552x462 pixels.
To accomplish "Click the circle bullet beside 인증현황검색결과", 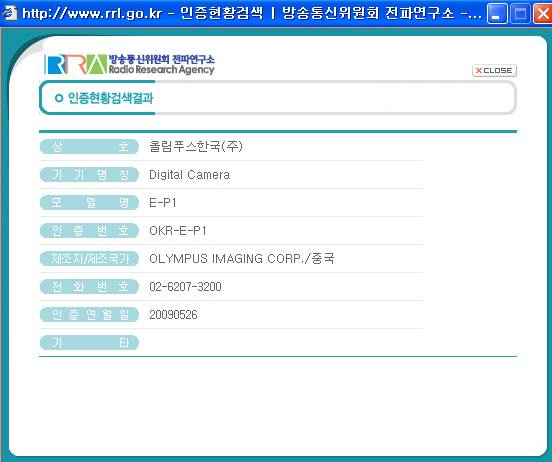I will (59, 98).
